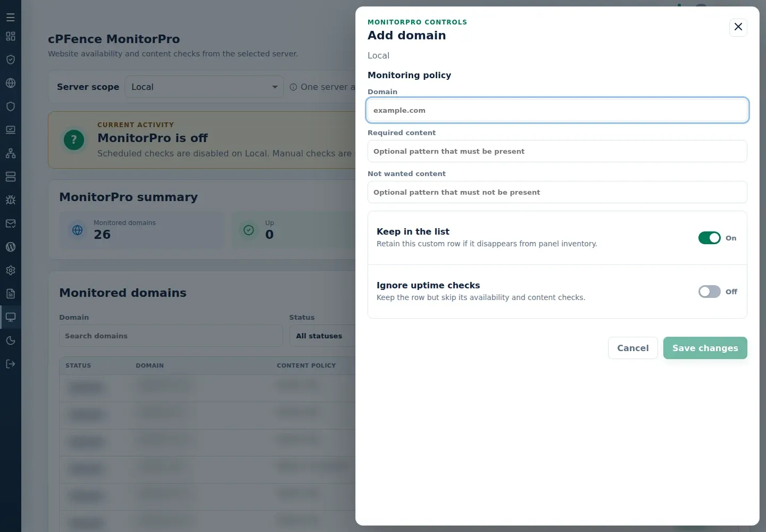Click the Search domains input
The image size is (766, 532).
171,336
